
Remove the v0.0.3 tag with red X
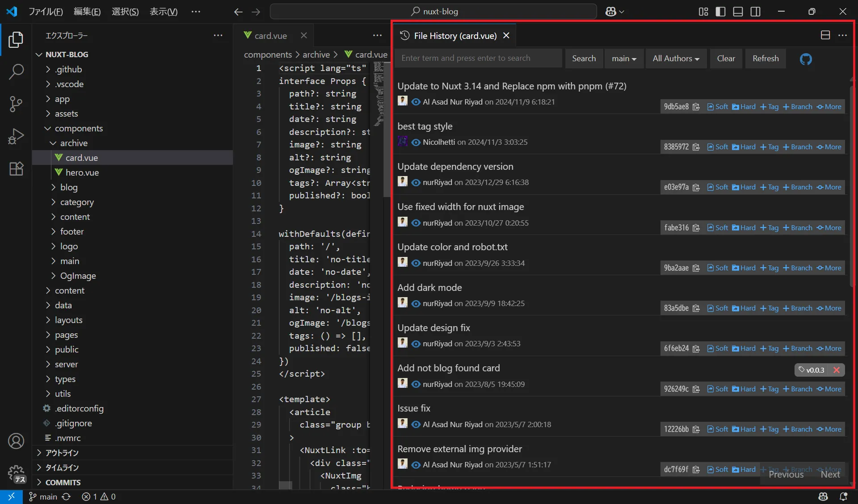(x=837, y=370)
